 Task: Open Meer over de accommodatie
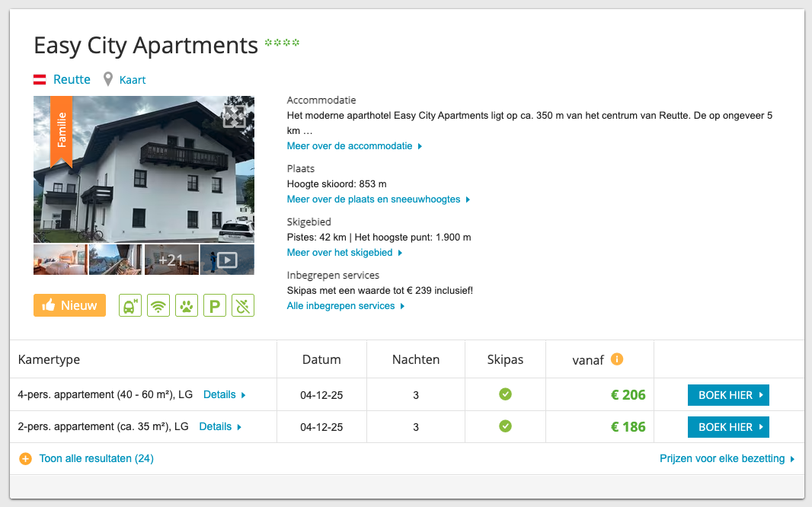coord(354,146)
